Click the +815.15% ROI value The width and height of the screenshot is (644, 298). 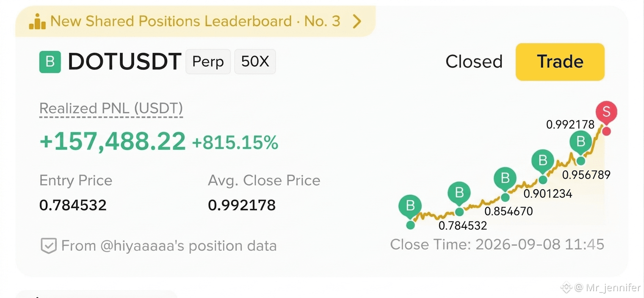(235, 143)
